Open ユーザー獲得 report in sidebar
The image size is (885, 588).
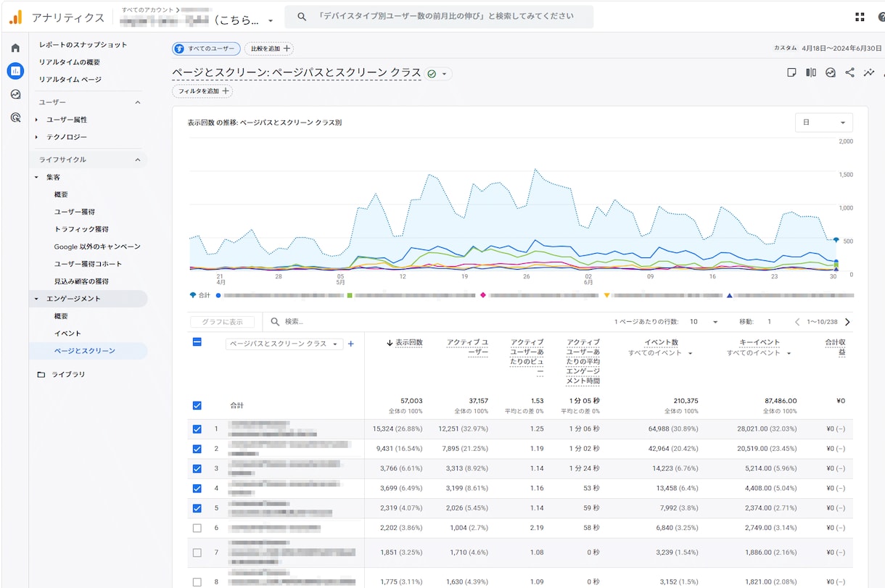[x=75, y=212]
